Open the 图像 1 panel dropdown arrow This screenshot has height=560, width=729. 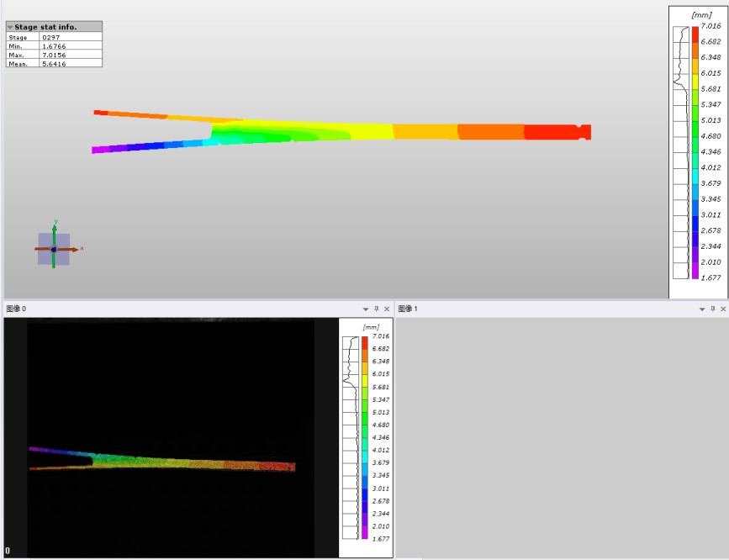coord(702,309)
